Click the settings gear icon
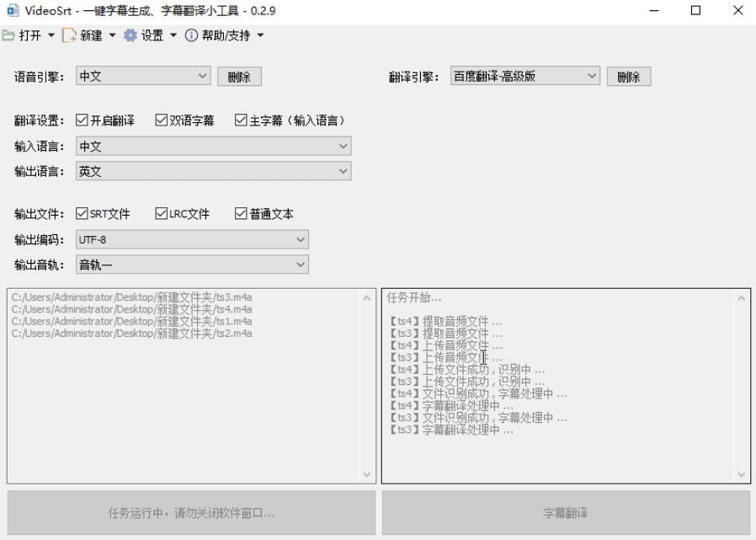Screen dimensions: 756x540 pyautogui.click(x=130, y=35)
